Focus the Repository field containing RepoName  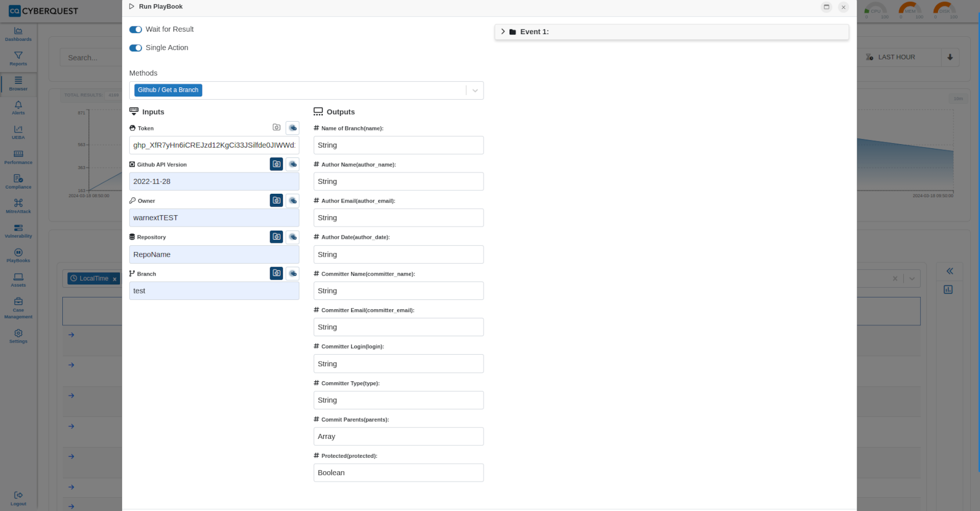coord(214,254)
